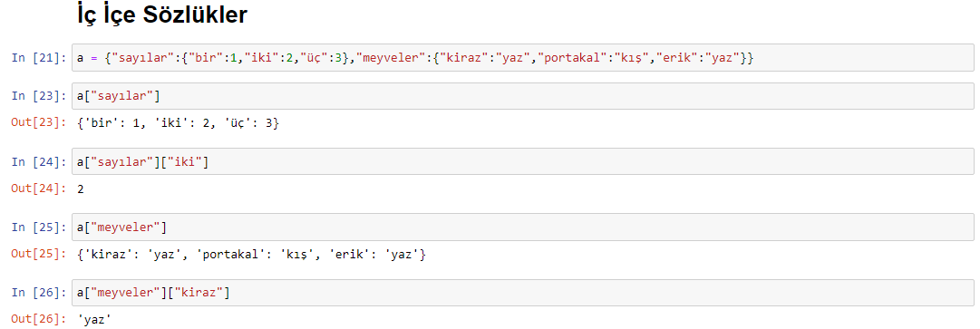Click the Out[26] prompt label
Screen dimensions: 980x329
(x=39, y=320)
